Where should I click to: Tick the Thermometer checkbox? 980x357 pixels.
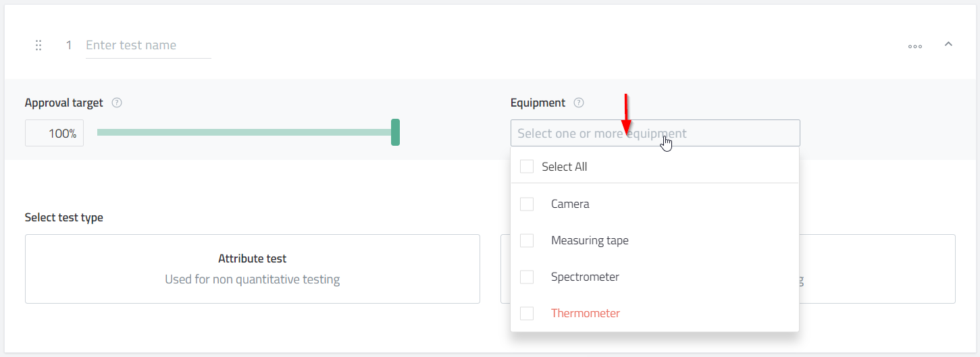click(x=527, y=313)
